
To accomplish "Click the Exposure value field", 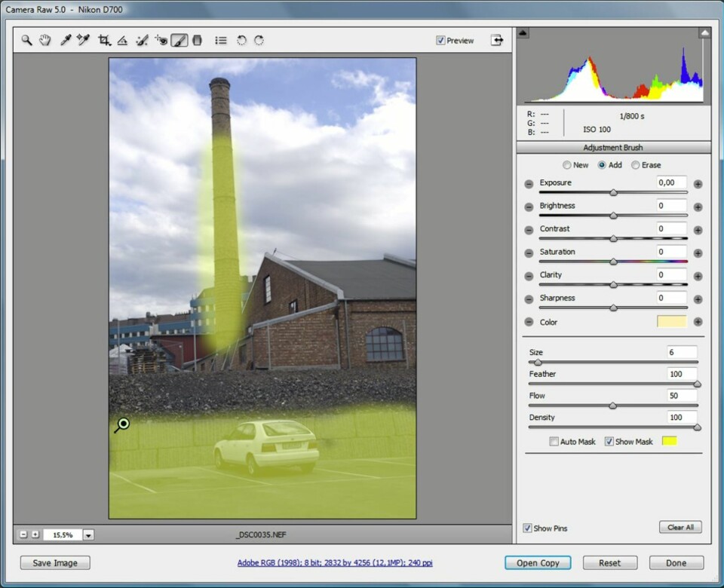I will tap(671, 182).
